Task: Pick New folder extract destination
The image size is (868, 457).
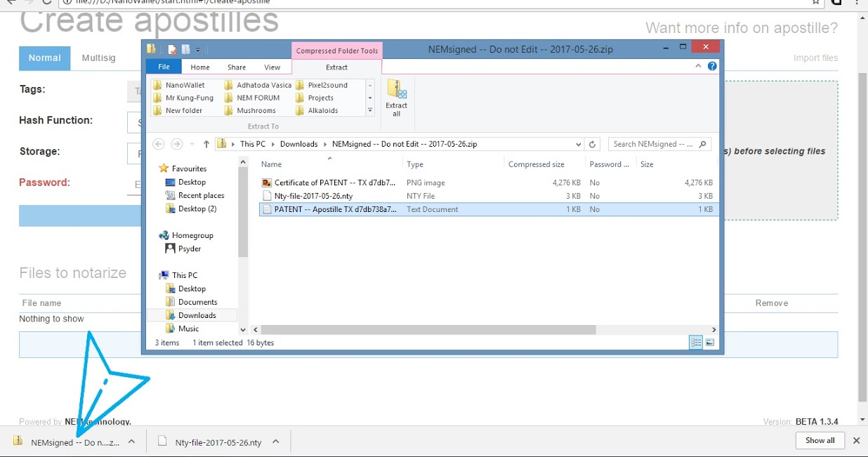Action: [x=177, y=110]
